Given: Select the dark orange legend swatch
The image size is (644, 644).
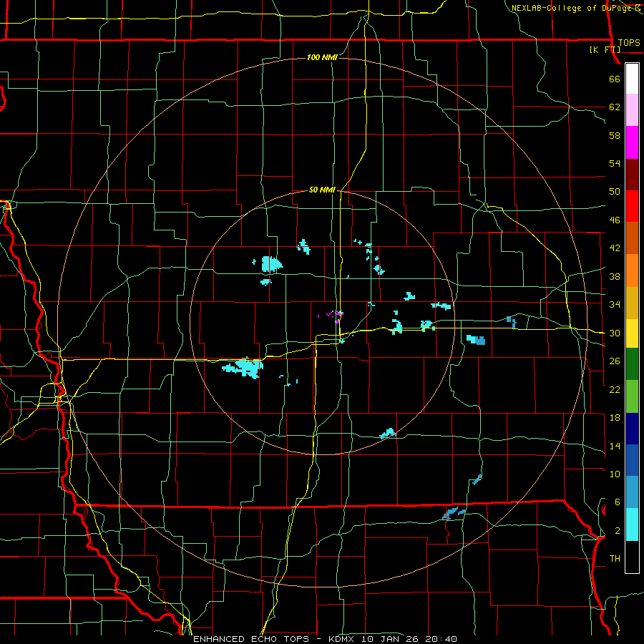Looking at the screenshot, I should (x=632, y=238).
